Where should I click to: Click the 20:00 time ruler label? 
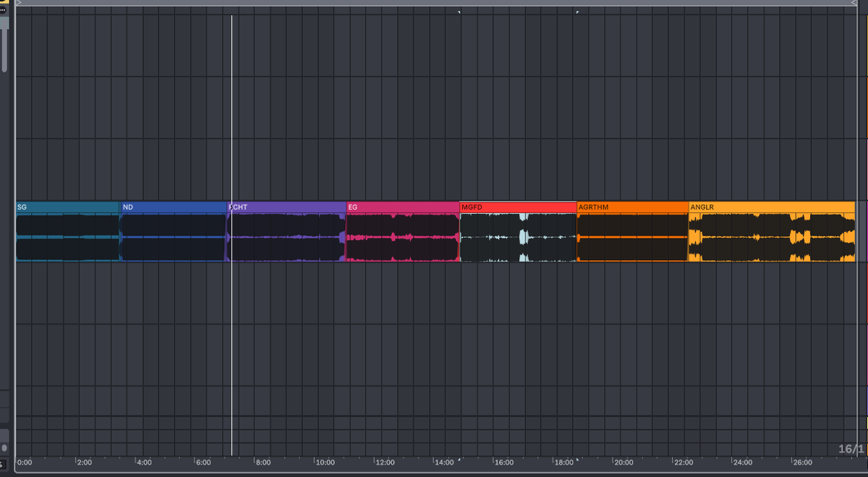pos(624,463)
